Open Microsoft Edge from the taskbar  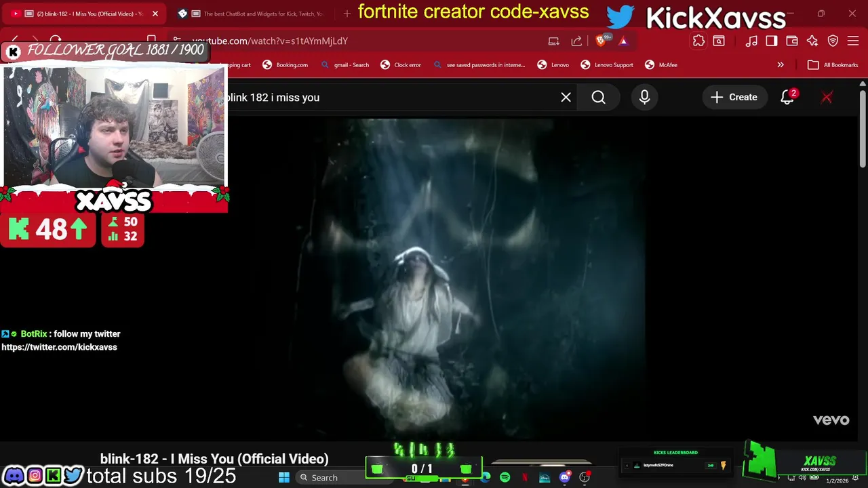click(486, 477)
